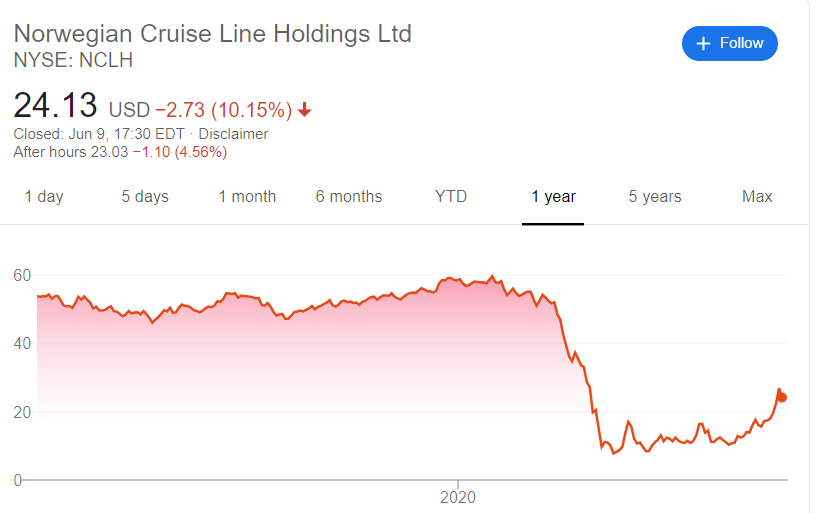Image resolution: width=818 pixels, height=513 pixels.
Task: Show the 5 years chart
Action: [655, 197]
